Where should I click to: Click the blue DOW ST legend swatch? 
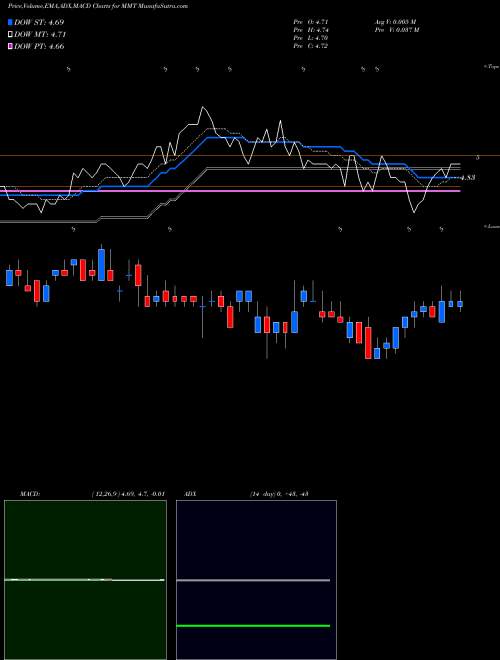(x=10, y=22)
